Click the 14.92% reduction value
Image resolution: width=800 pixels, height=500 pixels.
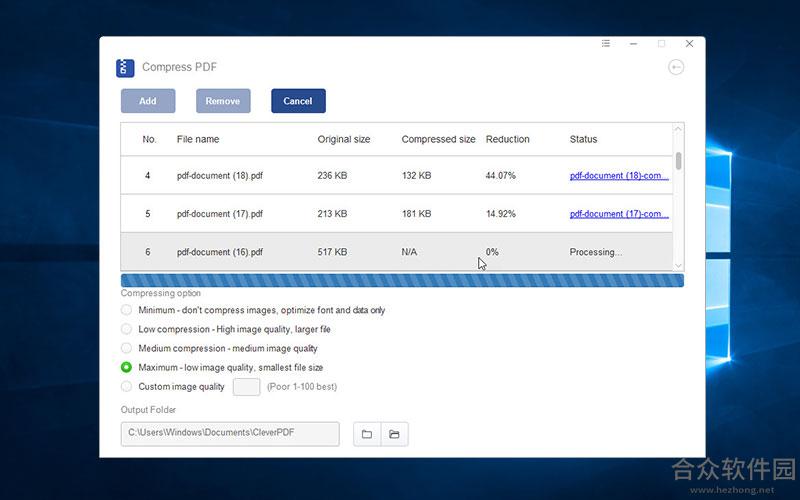pos(501,214)
